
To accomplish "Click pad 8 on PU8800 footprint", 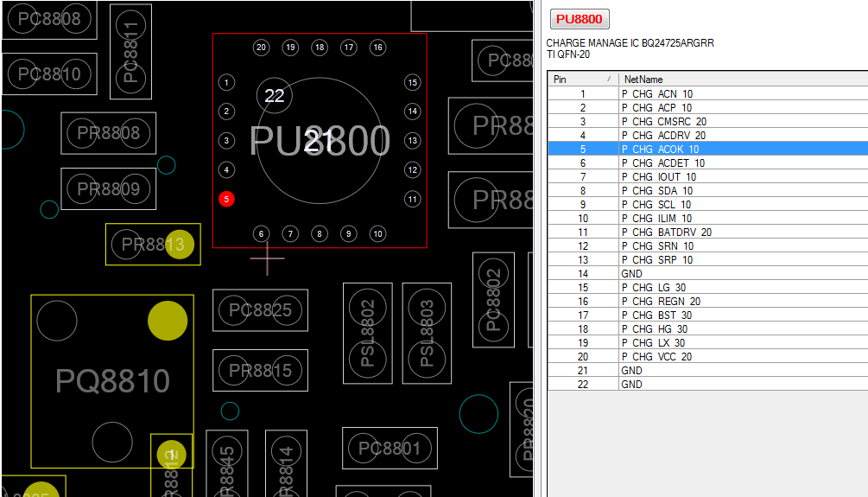I will pyautogui.click(x=320, y=234).
